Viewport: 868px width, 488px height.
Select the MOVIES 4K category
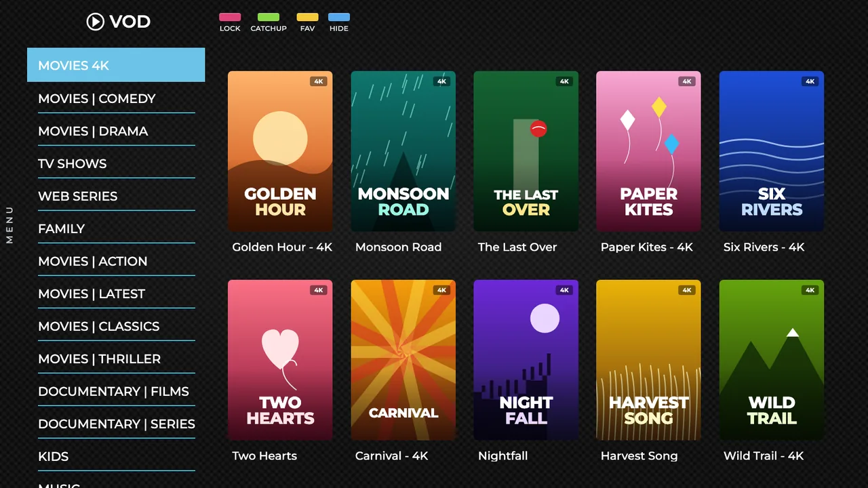point(116,65)
